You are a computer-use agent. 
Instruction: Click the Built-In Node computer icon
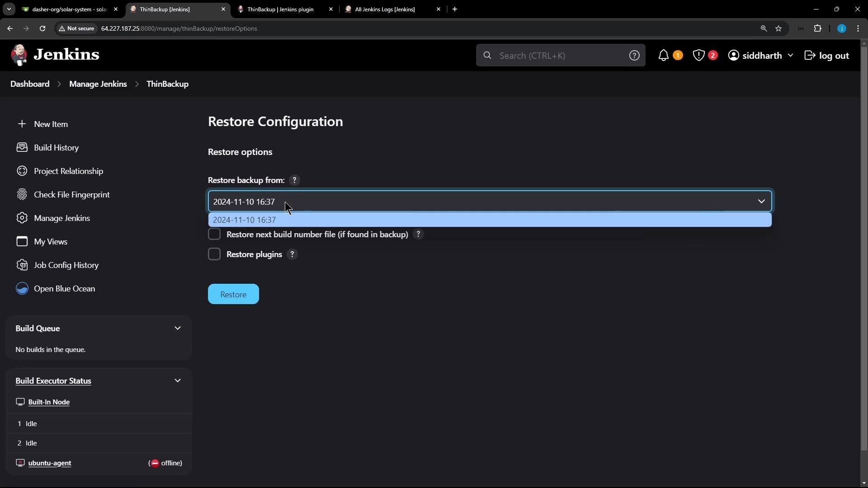pos(20,402)
